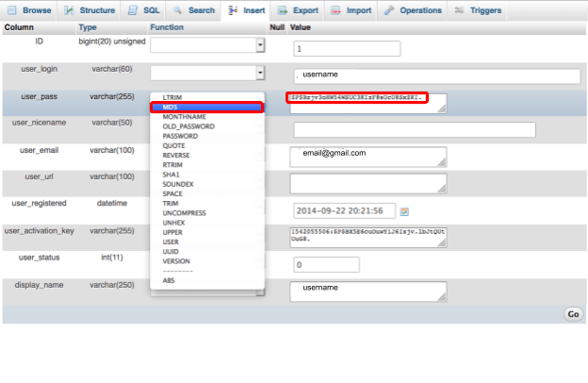Screen dimensions: 588x383
Task: Click the Go button
Action: [x=573, y=314]
